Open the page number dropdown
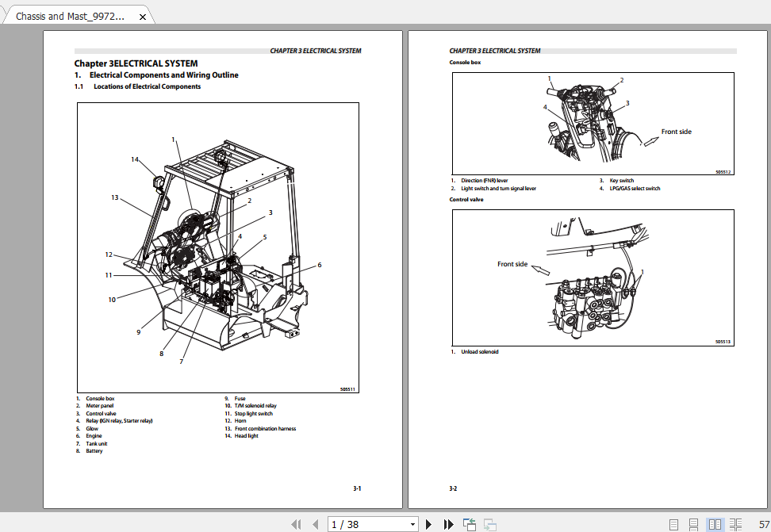Viewport: 771px width, 532px height. click(x=414, y=524)
